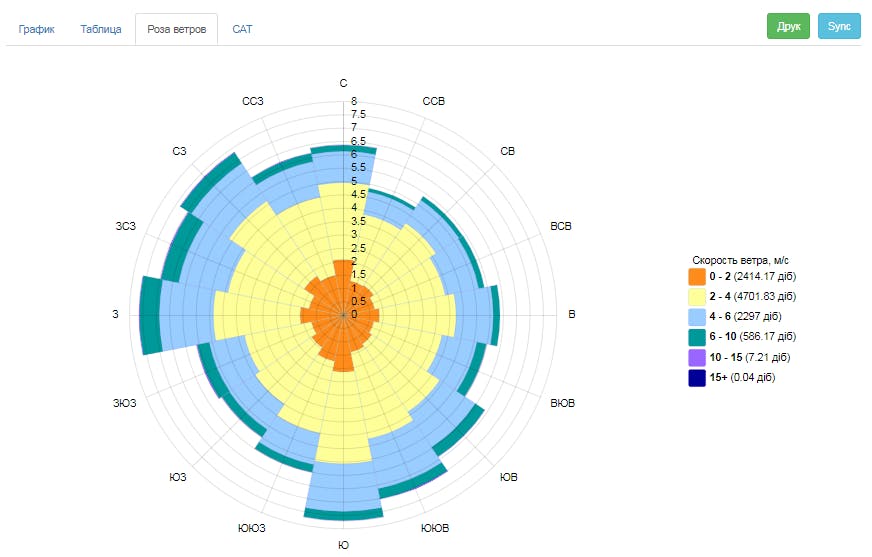Image resolution: width=872 pixels, height=557 pixels.
Task: Select the Роза ветров tab
Action: pos(177,29)
